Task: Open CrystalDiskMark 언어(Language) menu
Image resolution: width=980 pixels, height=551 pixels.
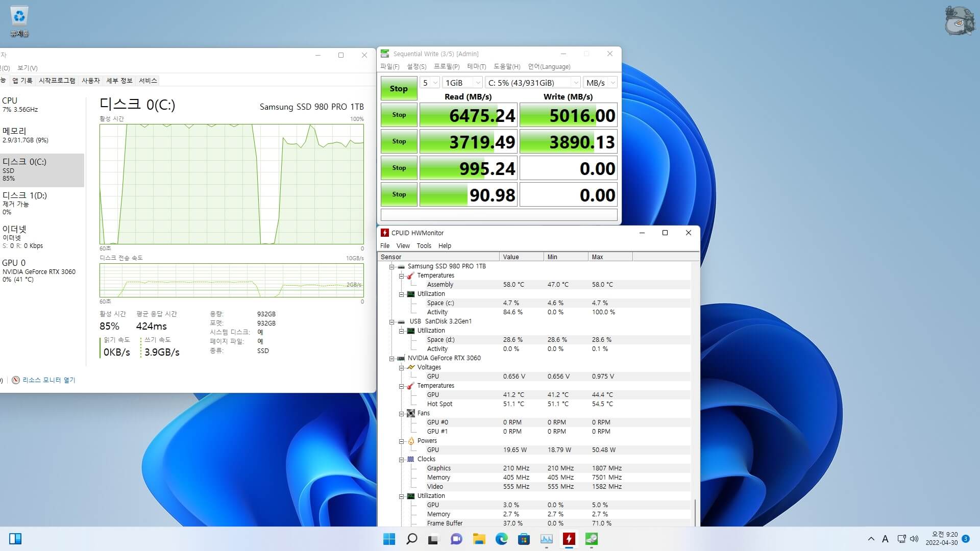Action: coord(549,67)
